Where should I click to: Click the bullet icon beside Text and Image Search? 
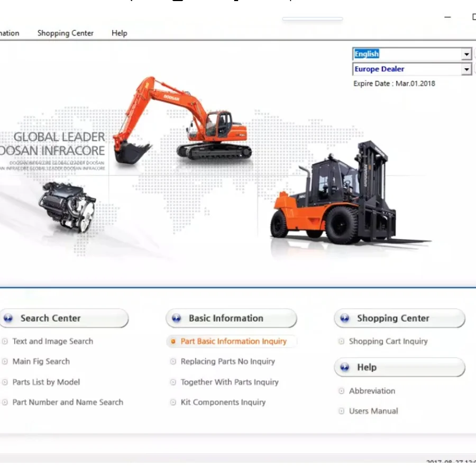click(x=5, y=341)
